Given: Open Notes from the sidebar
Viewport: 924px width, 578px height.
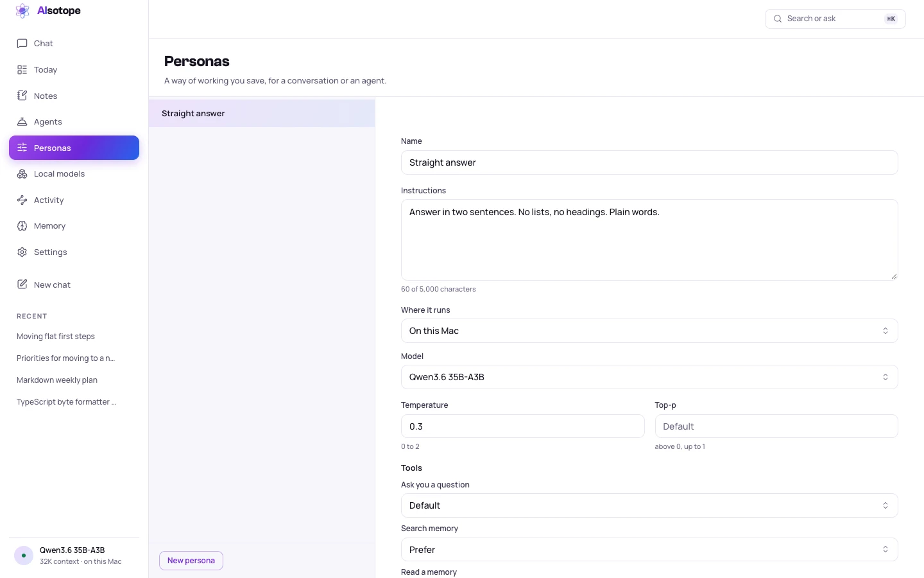Looking at the screenshot, I should 74,96.
